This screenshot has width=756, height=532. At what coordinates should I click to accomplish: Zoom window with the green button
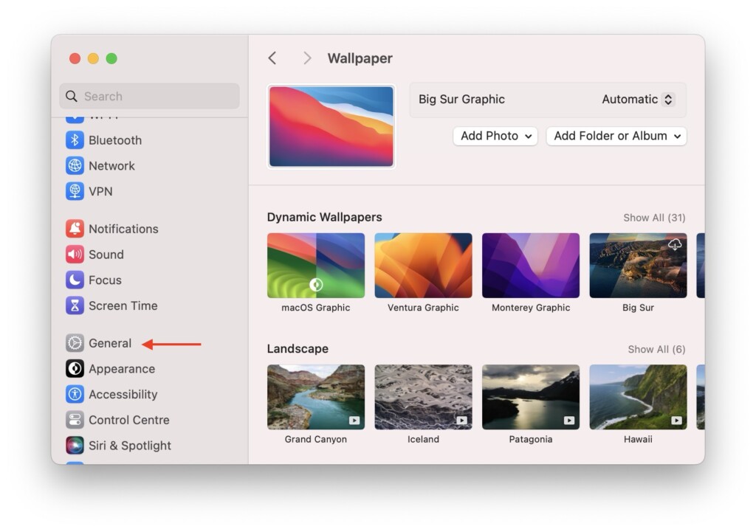tap(111, 58)
